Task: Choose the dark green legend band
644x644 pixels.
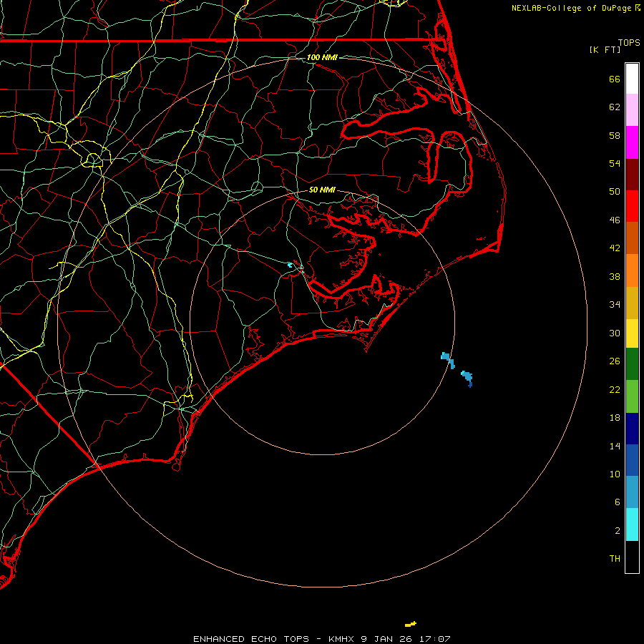Action: 632,364
